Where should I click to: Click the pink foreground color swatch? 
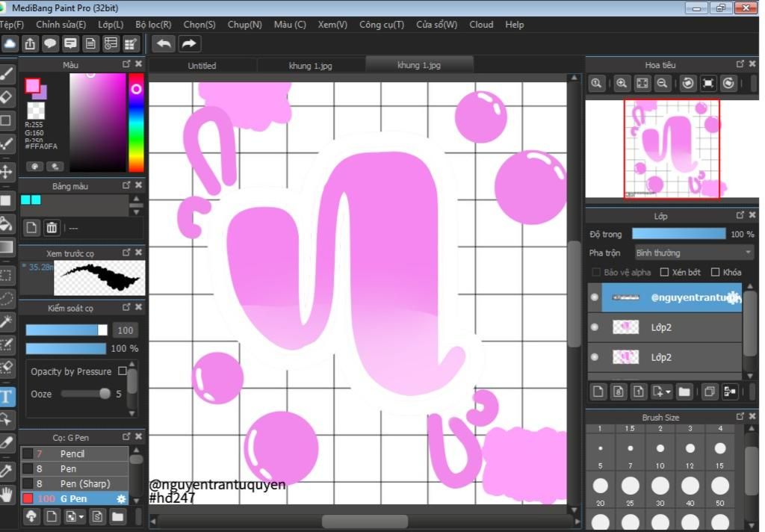click(33, 86)
